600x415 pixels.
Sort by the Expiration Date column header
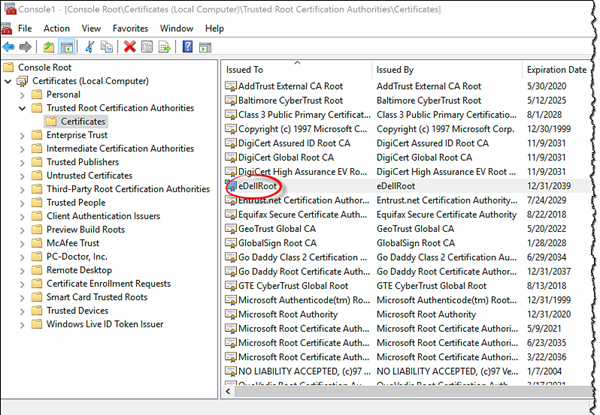tap(557, 70)
